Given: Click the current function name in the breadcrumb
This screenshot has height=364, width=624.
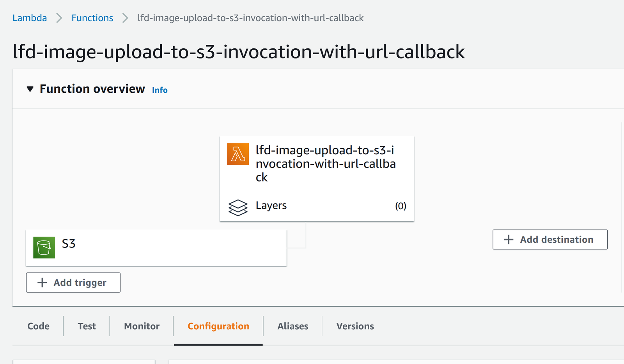Looking at the screenshot, I should coord(250,18).
